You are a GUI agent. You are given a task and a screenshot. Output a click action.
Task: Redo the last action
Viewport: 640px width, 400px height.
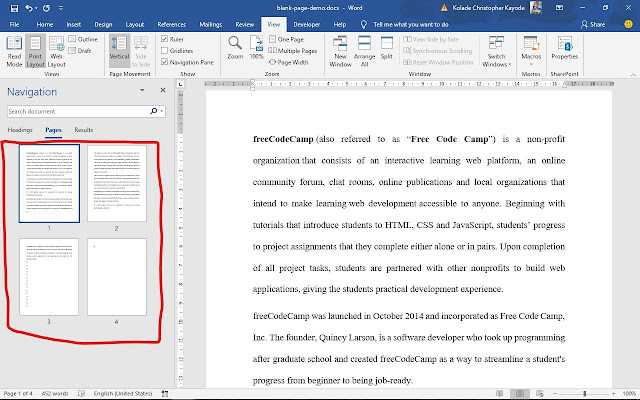(46, 8)
